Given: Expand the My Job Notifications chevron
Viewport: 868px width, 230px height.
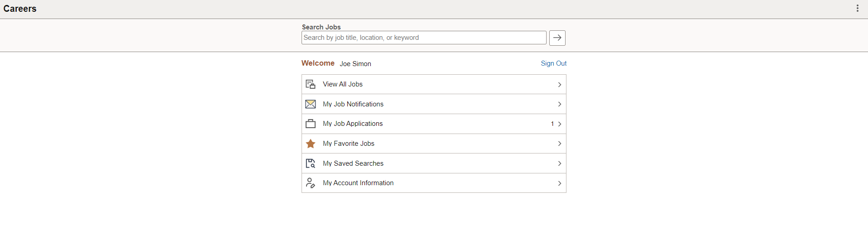Looking at the screenshot, I should pos(559,104).
